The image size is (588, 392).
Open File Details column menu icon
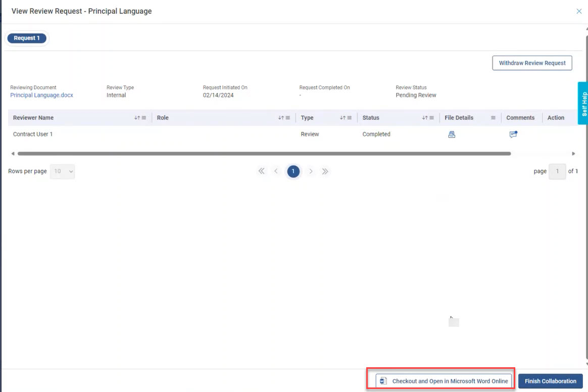click(493, 118)
